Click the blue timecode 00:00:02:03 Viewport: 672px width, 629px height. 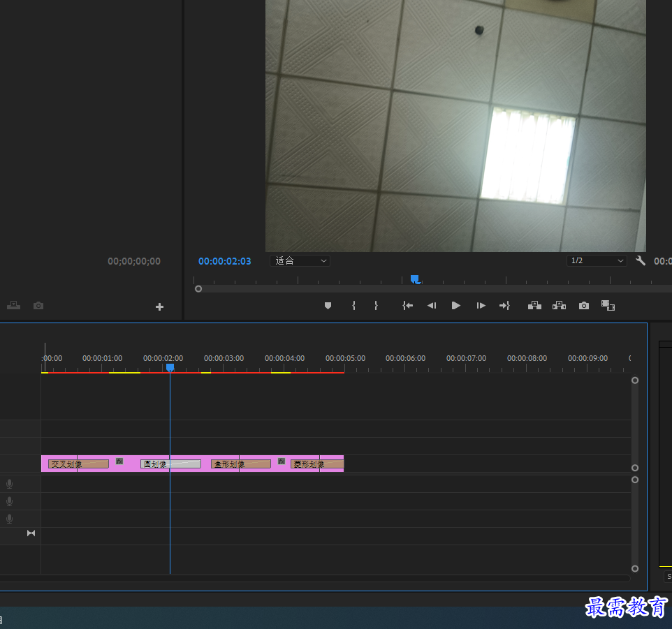coord(224,261)
